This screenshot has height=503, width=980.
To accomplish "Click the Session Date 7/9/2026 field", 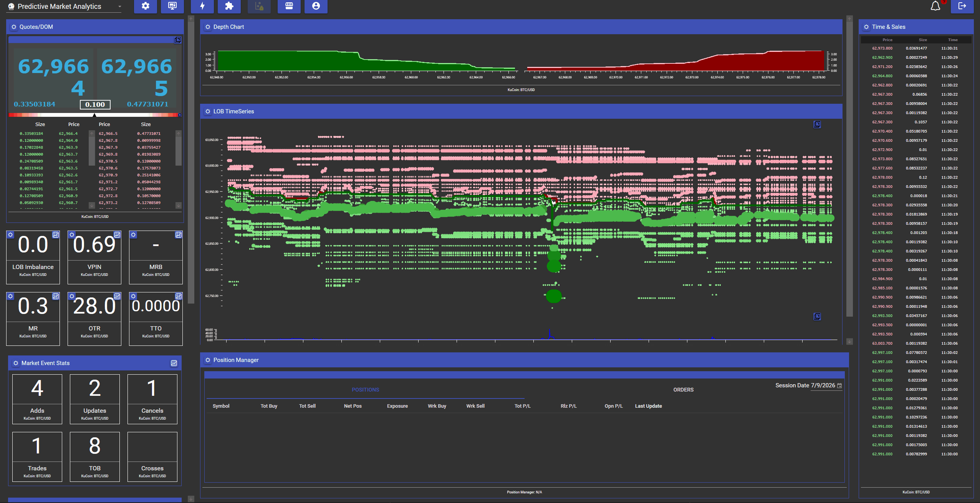I will [x=823, y=385].
